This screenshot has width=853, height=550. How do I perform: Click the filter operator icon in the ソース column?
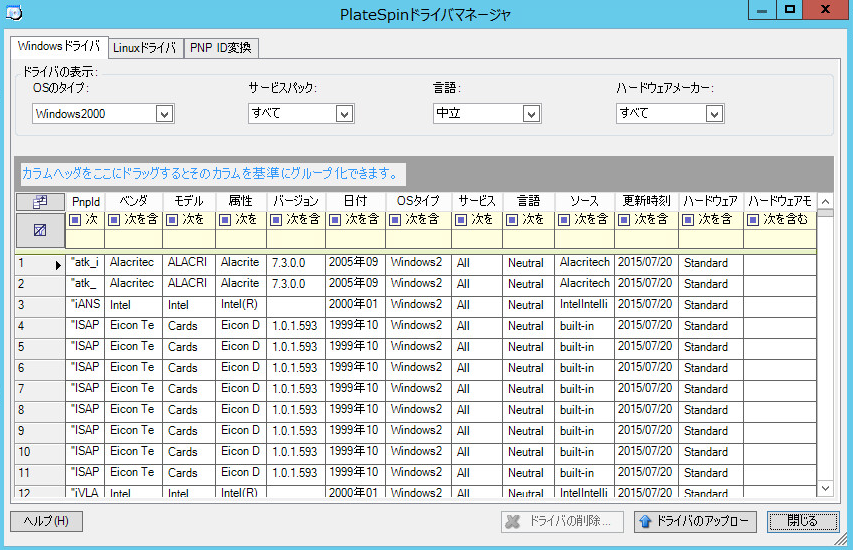click(x=565, y=219)
